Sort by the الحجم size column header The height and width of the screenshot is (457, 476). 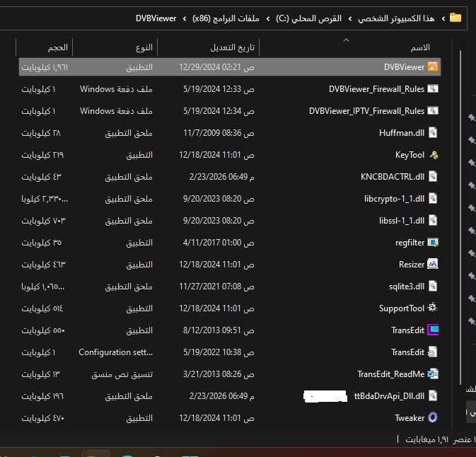tap(58, 47)
